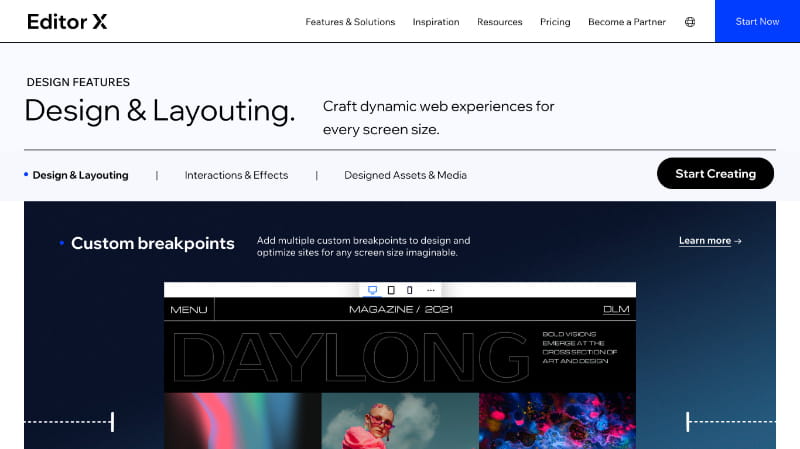800x449 pixels.
Task: Switch to Designed Assets & Media tab
Action: coord(405,175)
